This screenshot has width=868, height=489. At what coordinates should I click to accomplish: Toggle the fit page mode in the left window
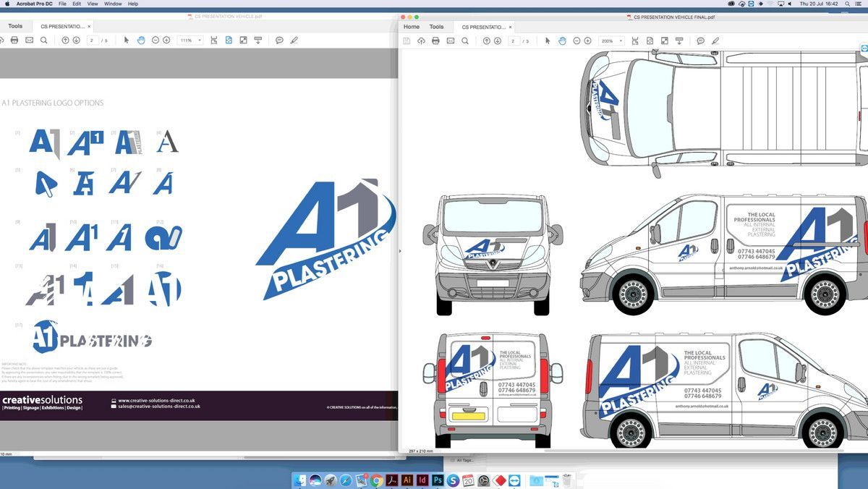click(229, 41)
